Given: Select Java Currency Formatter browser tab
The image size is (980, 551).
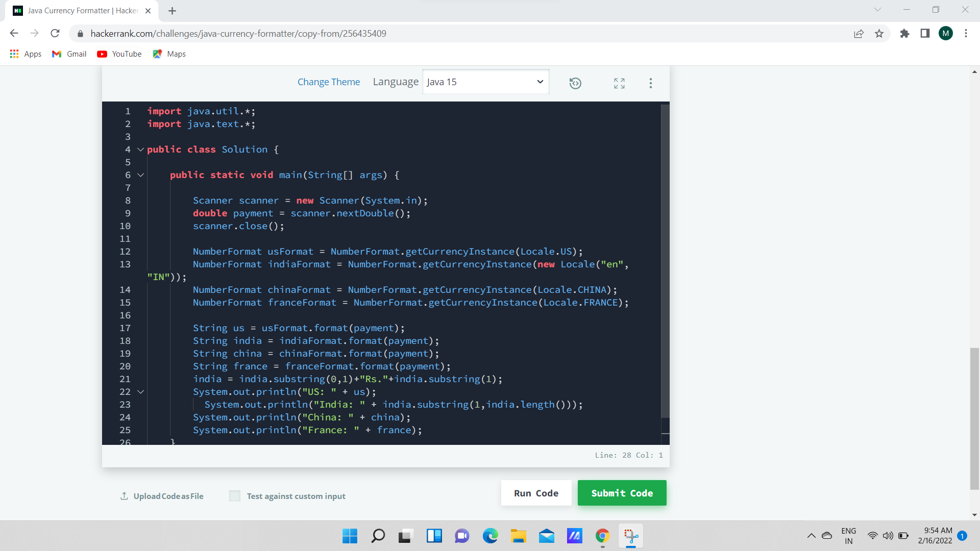Looking at the screenshot, I should tap(82, 11).
